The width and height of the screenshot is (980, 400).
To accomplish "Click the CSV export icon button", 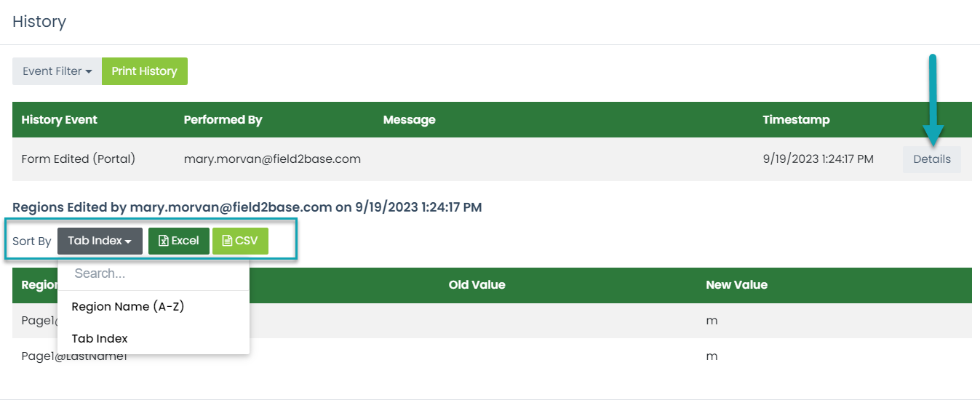I will coord(240,241).
